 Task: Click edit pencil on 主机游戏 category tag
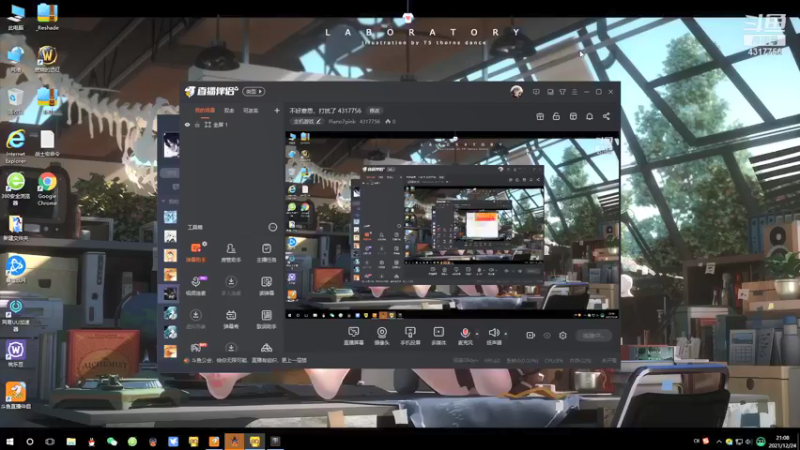click(x=318, y=121)
